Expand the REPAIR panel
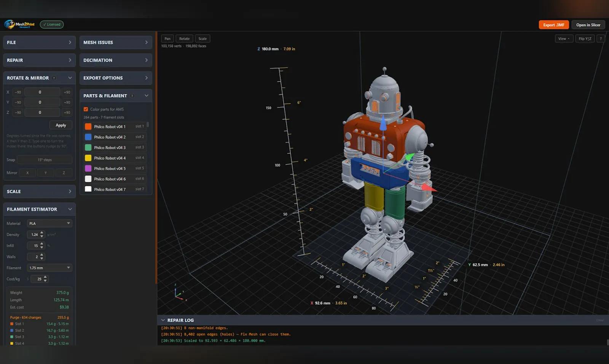The image size is (609, 364). [39, 60]
